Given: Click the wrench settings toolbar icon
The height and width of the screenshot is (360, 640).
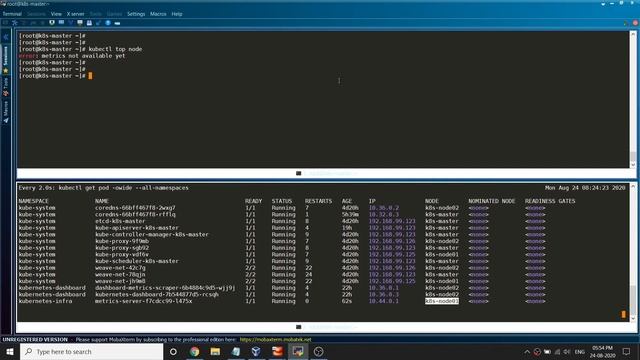Looking at the screenshot, I should [x=98, y=23].
